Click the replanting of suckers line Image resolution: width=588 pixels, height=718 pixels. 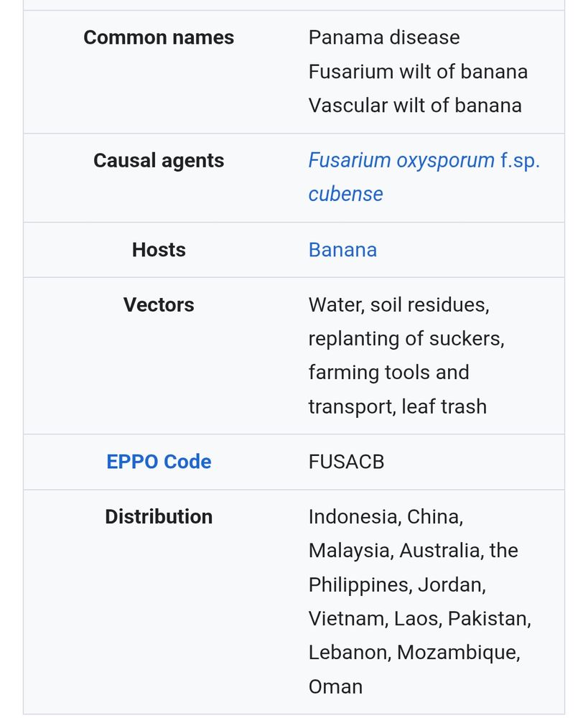(406, 339)
